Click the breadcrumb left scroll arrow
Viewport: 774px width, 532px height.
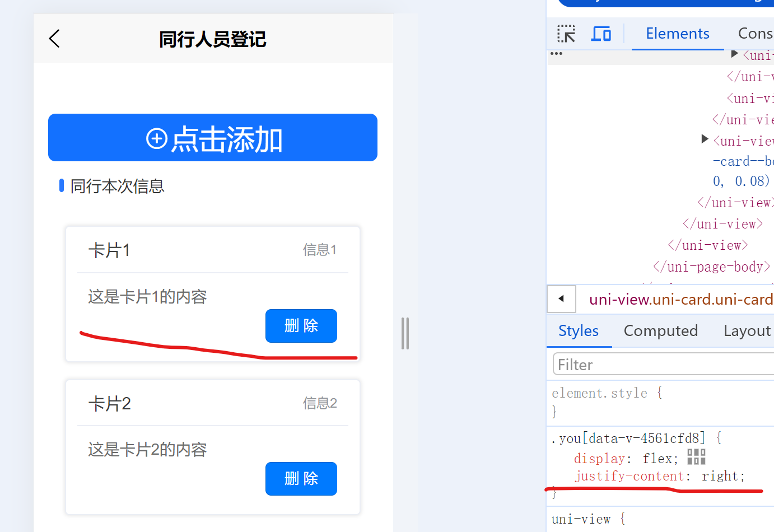(561, 299)
